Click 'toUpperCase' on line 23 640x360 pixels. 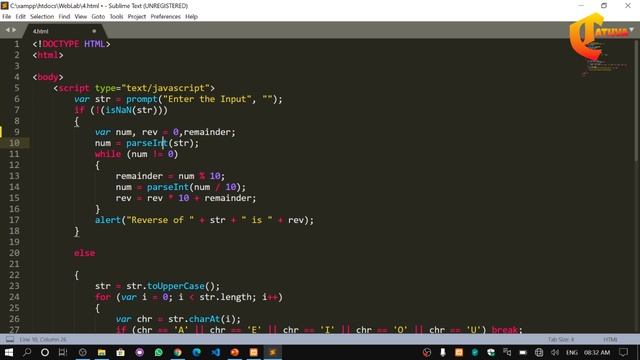pos(176,287)
